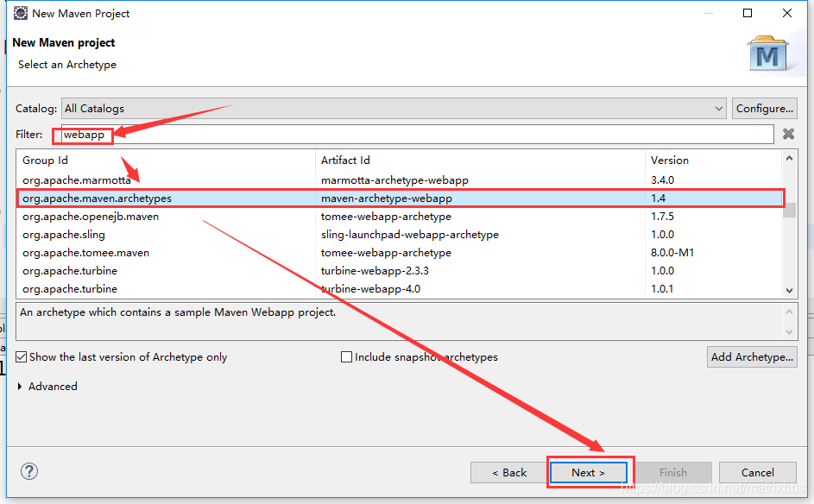Click marmotta-archetype-webapp artifact cell

(394, 180)
